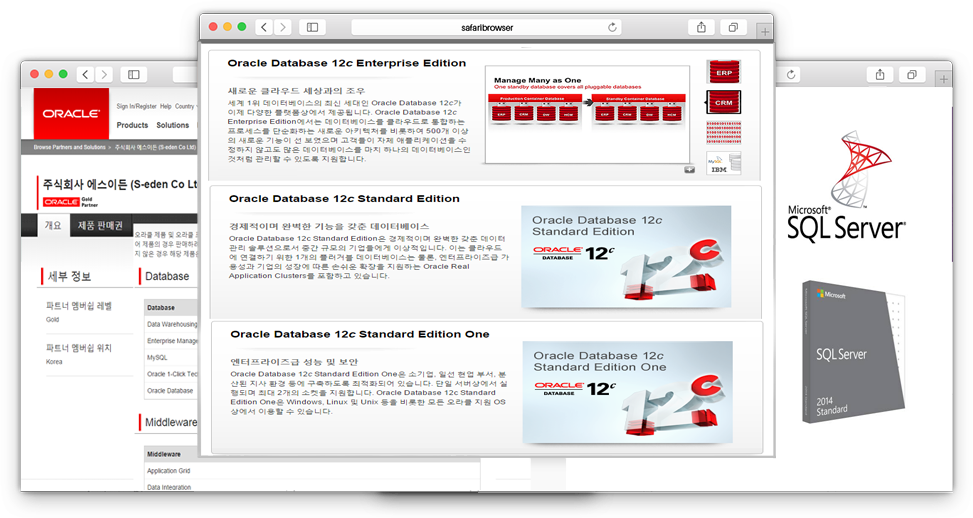Go forward in the left rear Safari window
Screen dimensions: 973x518
click(x=104, y=74)
